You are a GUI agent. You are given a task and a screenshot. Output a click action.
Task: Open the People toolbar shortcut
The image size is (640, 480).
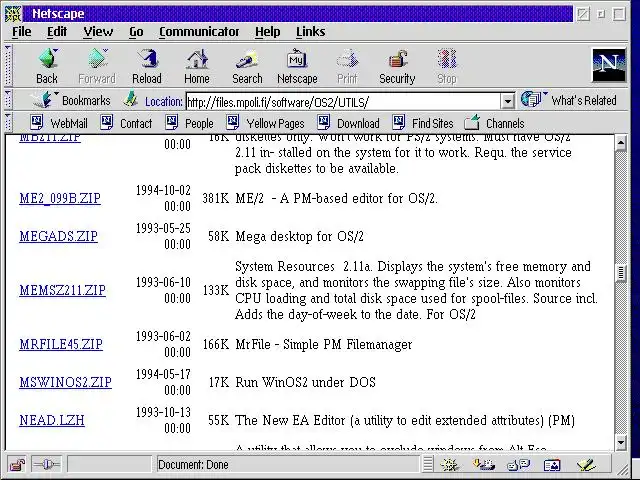tap(189, 123)
